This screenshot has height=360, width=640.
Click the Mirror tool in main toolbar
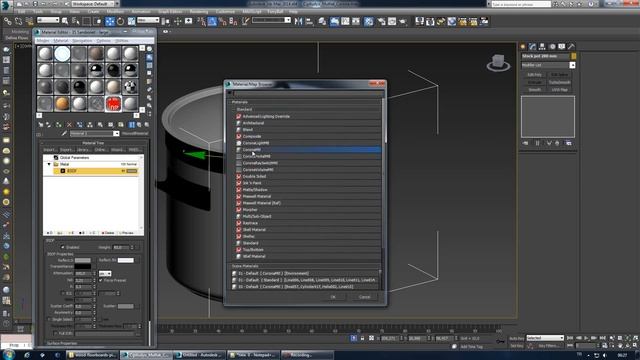pos(299,21)
